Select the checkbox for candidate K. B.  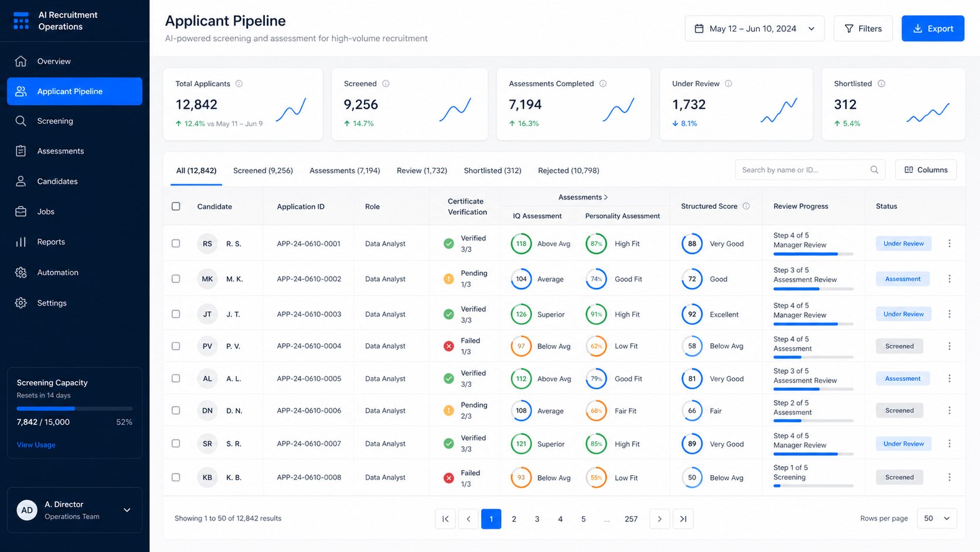pos(176,478)
